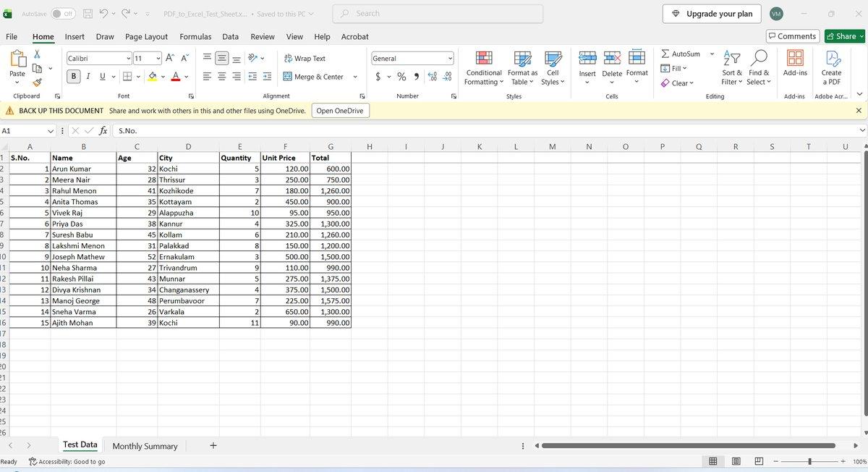Open the Insert ribbon tab
The image size is (868, 472).
75,37
